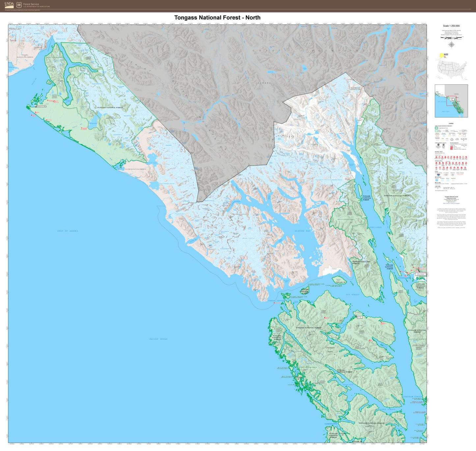476x451 pixels.
Task: Click the 'GLACIER BAY' map label
Action: point(302,231)
